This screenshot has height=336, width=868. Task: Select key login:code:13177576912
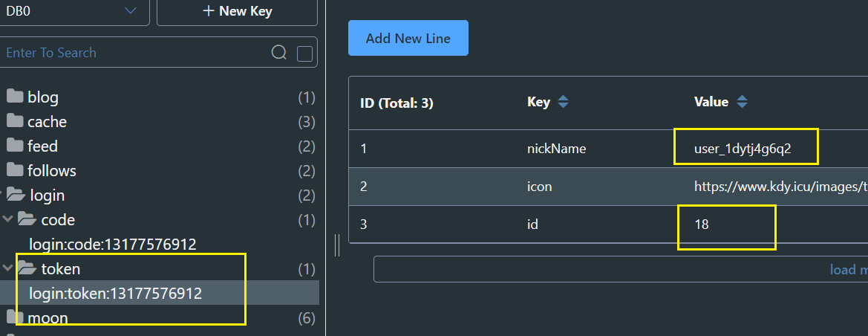(112, 245)
